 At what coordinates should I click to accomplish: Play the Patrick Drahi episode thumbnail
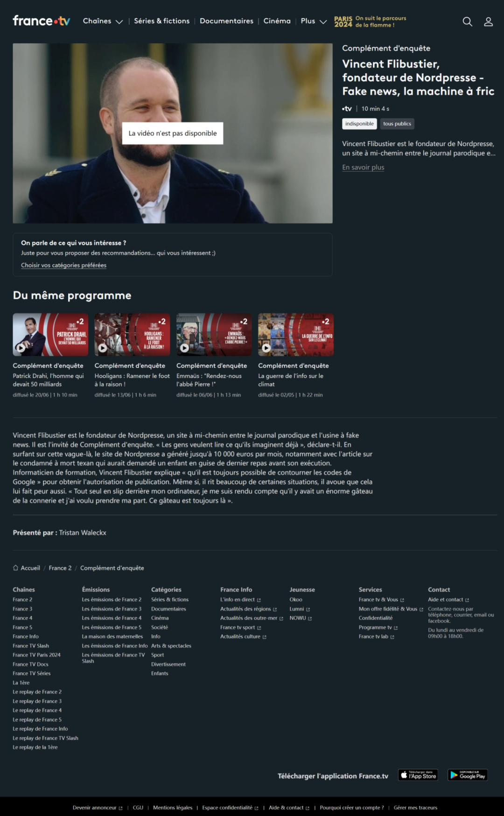point(50,335)
